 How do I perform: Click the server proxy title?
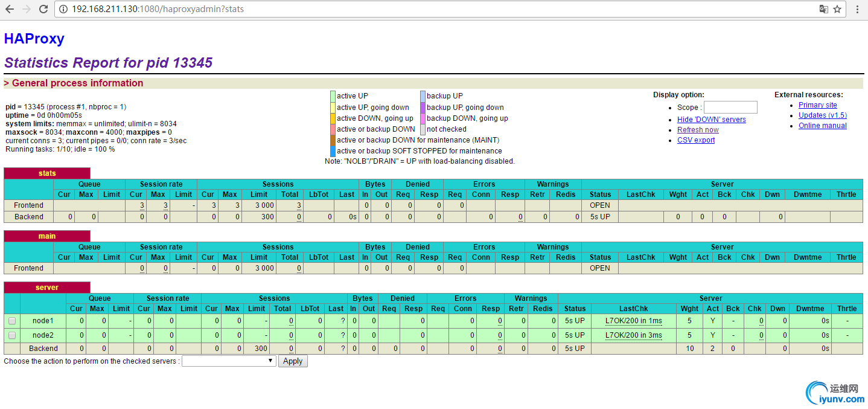pyautogui.click(x=47, y=288)
